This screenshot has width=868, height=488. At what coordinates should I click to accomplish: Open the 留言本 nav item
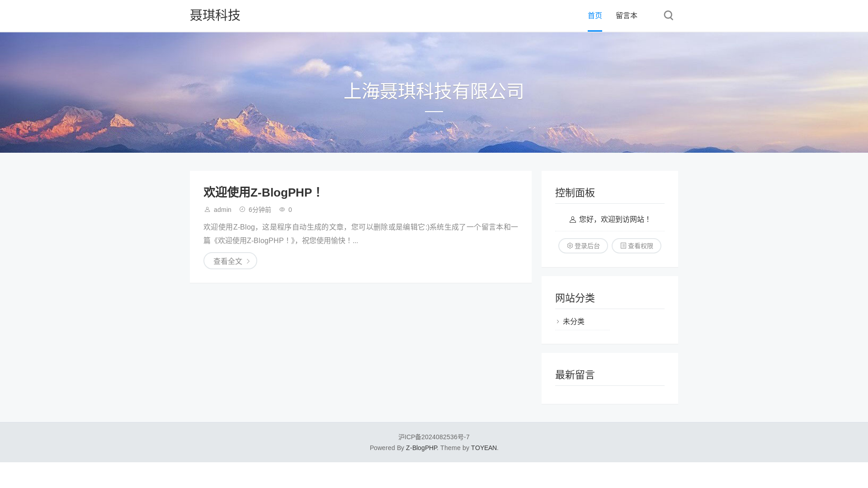click(x=627, y=15)
